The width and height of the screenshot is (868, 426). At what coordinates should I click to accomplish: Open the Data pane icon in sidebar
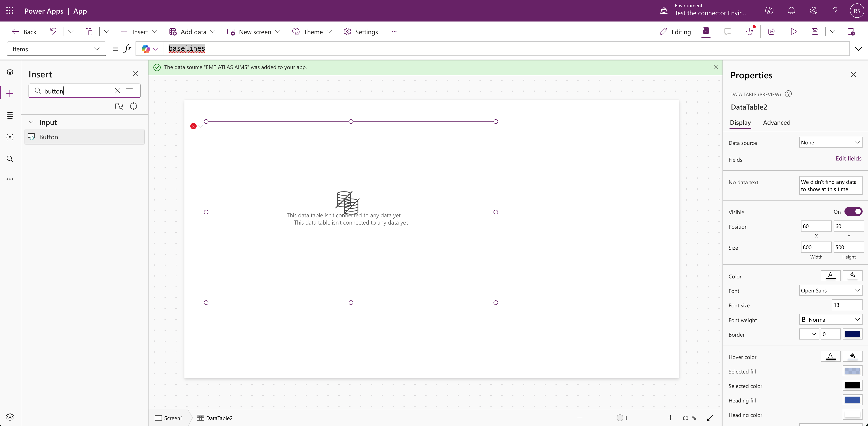pyautogui.click(x=10, y=115)
